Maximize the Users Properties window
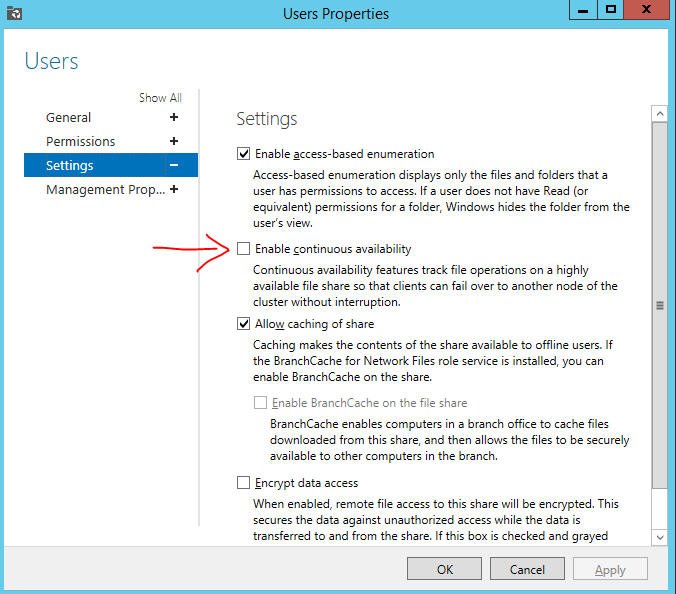This screenshot has height=594, width=676. [610, 10]
